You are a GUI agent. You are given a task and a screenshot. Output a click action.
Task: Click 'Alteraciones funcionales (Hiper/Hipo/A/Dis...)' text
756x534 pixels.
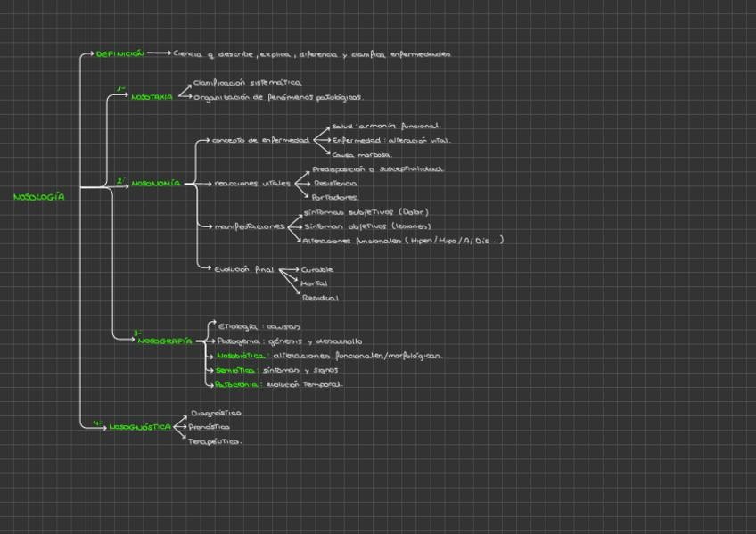point(403,241)
